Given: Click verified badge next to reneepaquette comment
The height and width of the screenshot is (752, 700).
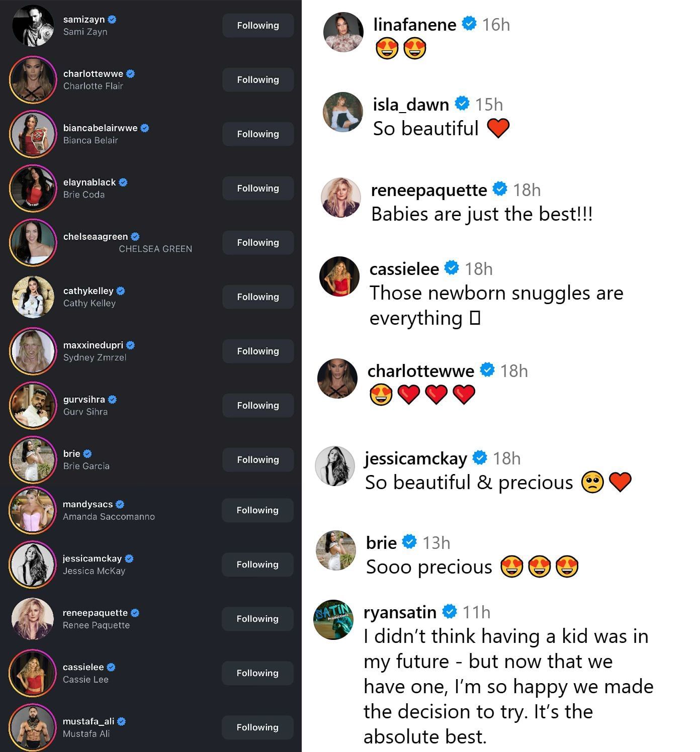Looking at the screenshot, I should [500, 189].
